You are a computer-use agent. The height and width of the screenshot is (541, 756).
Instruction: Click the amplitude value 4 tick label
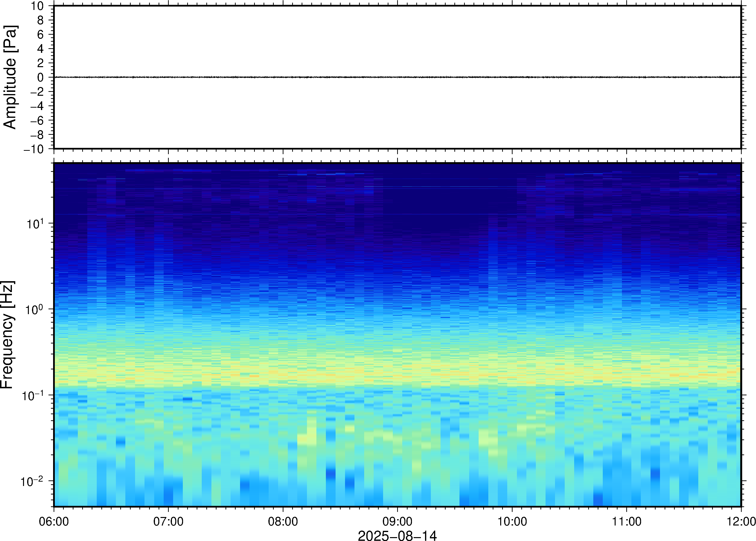point(40,49)
